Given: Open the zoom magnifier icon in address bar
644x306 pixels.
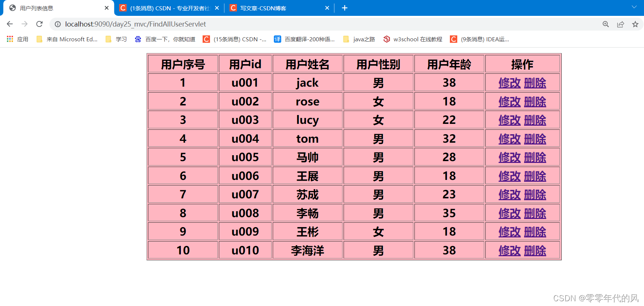Looking at the screenshot, I should point(606,24).
